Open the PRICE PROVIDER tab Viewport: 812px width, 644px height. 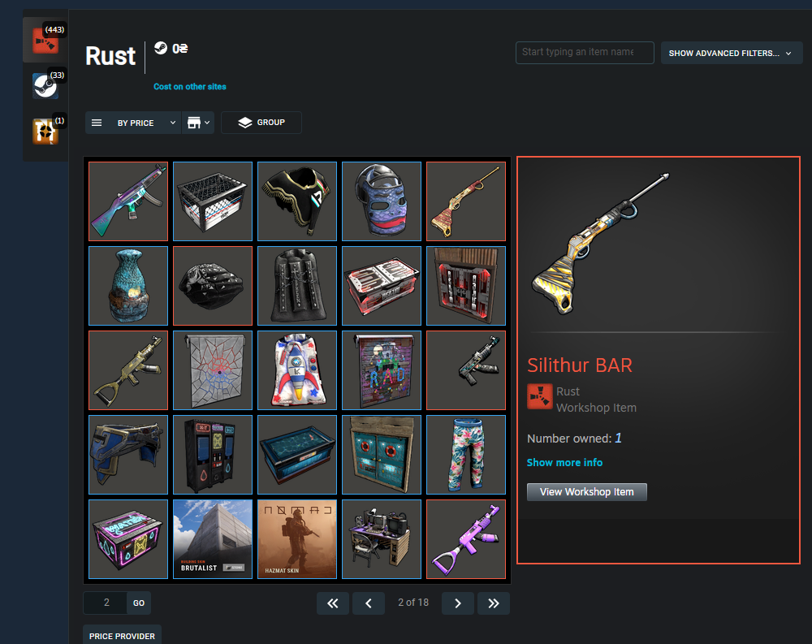123,636
